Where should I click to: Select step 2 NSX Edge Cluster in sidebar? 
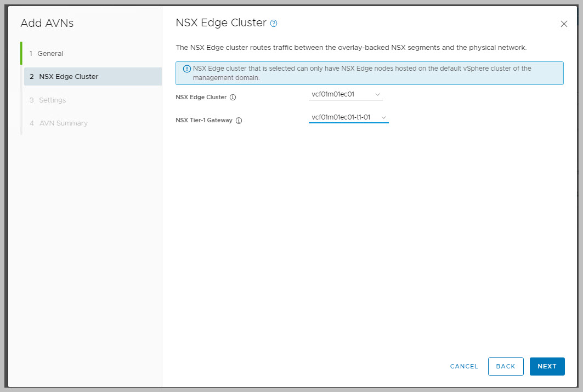pos(69,77)
